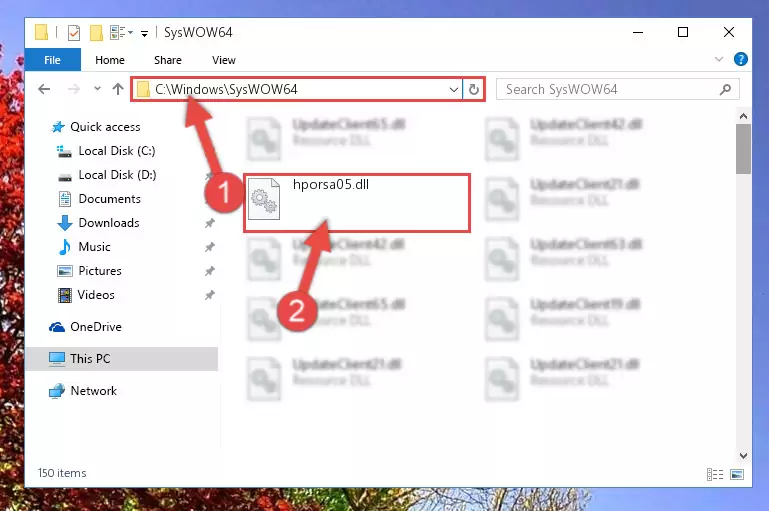This screenshot has width=769, height=511.
Task: Click the Network icon in sidebar
Action: (57, 391)
